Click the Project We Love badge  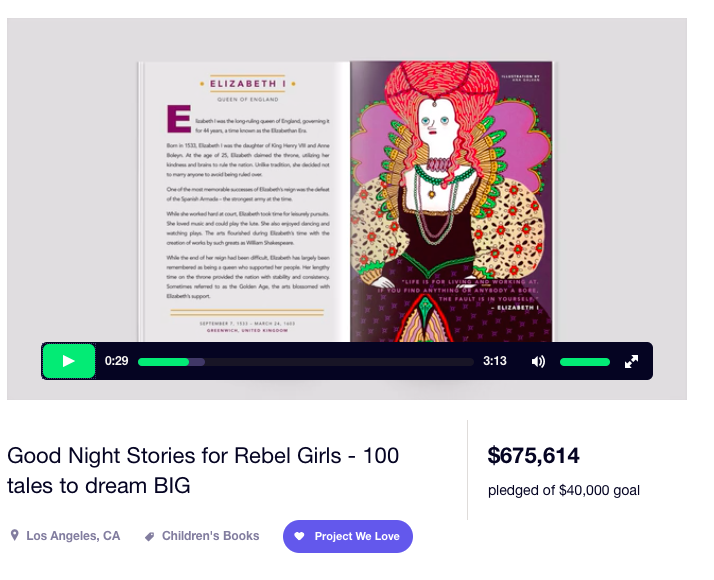click(348, 536)
